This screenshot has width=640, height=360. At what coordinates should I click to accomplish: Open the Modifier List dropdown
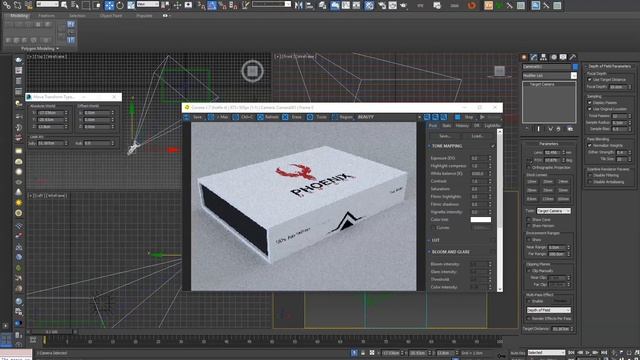pos(549,76)
